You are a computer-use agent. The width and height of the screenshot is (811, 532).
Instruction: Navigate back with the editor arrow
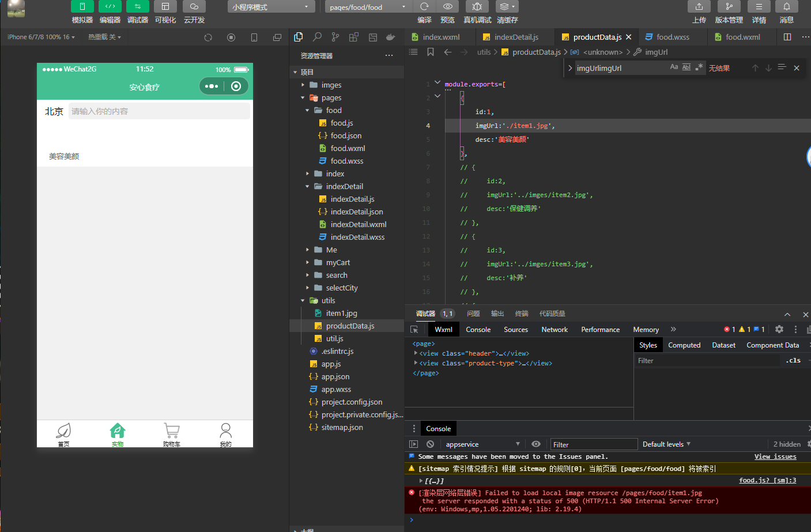[x=448, y=52]
